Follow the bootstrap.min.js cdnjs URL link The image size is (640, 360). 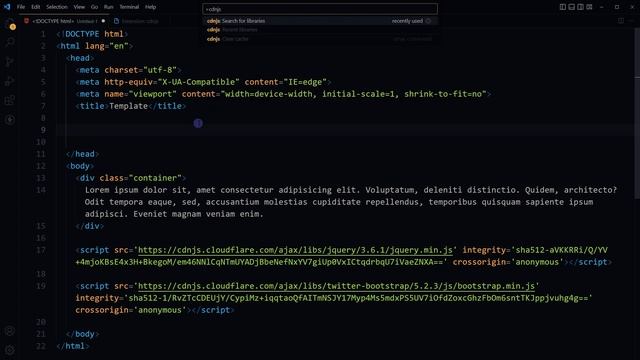pyautogui.click(x=336, y=286)
